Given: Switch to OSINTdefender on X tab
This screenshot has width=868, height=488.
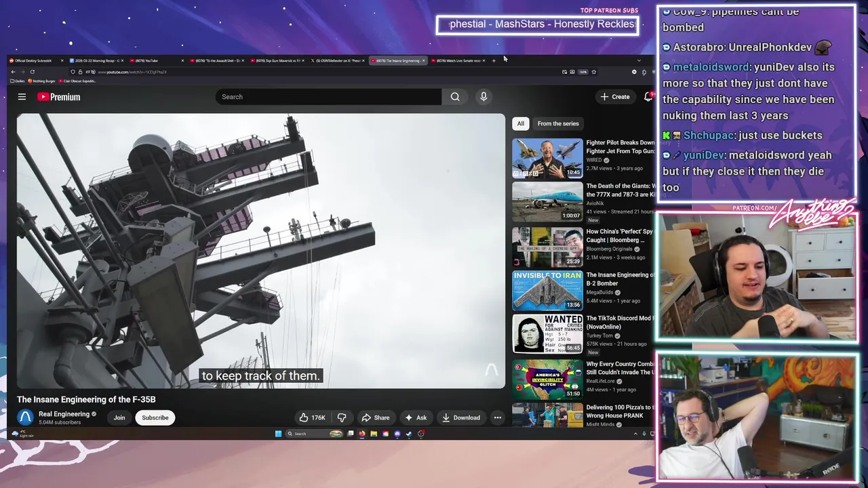Looking at the screenshot, I should coord(337,60).
